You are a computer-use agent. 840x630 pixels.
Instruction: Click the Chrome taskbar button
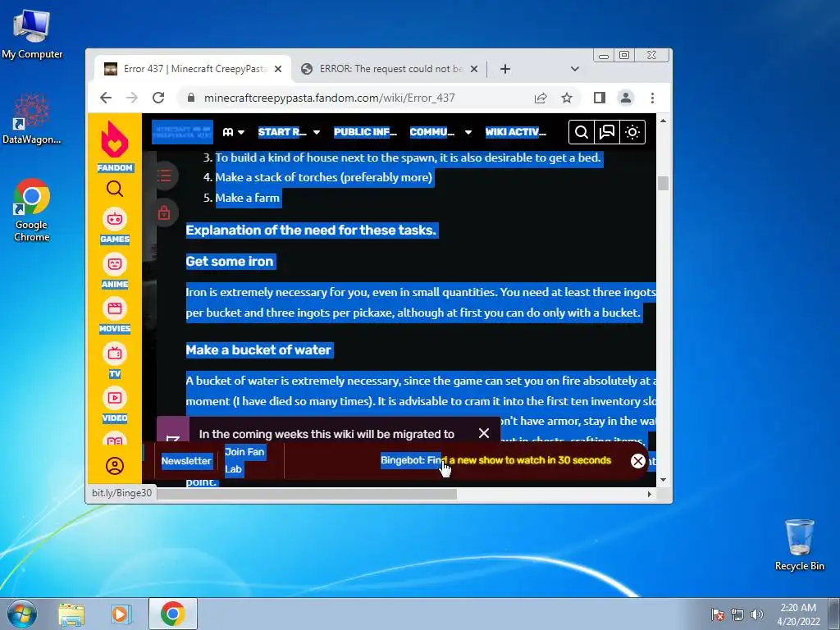(172, 614)
